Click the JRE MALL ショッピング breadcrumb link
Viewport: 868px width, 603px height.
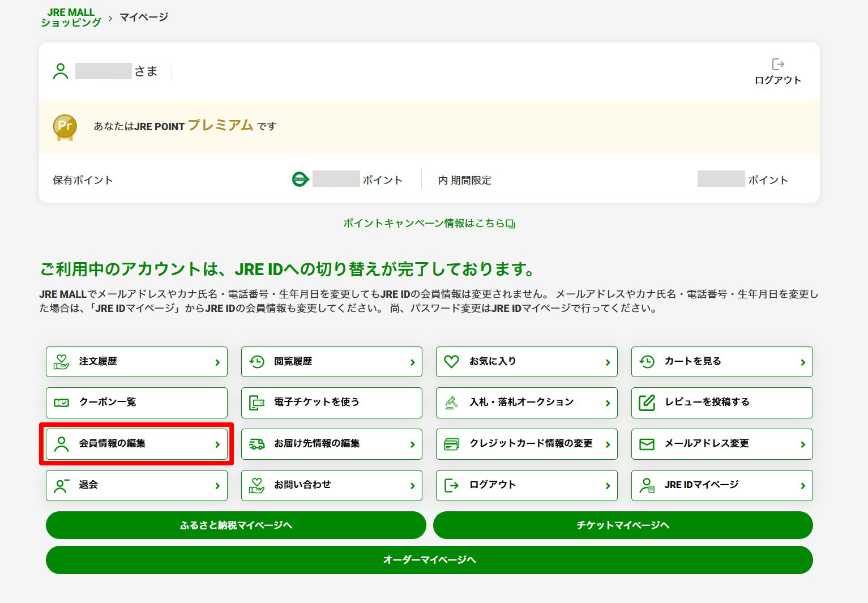[x=71, y=17]
